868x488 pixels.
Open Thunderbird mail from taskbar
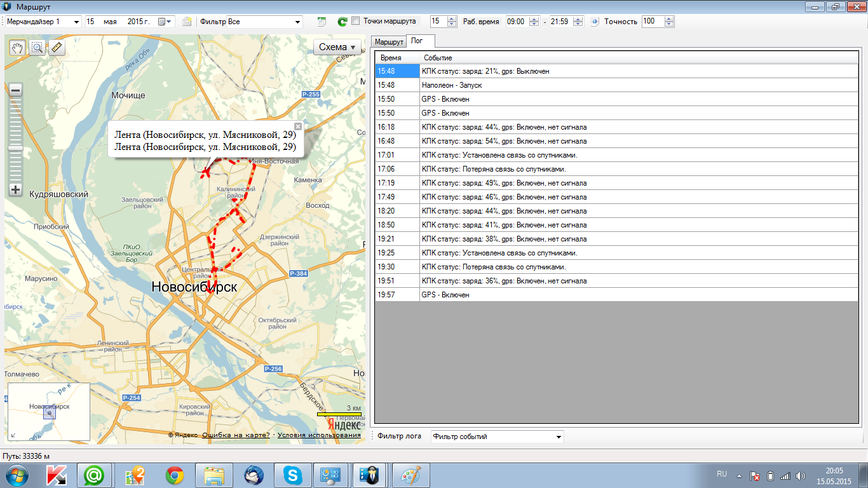point(254,475)
